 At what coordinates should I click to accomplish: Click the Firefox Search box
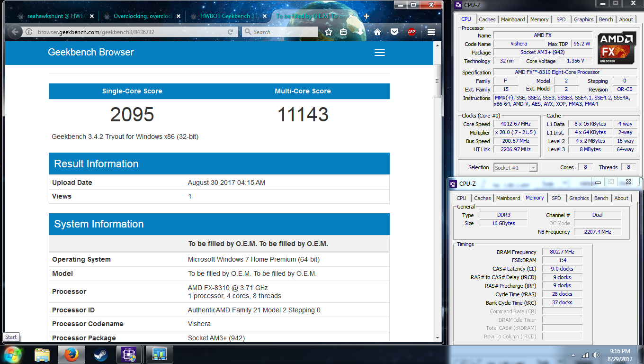pos(279,32)
